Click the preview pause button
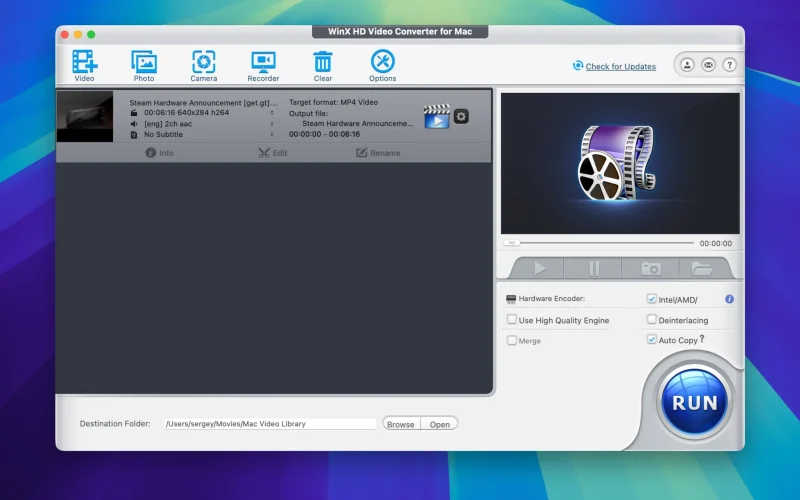800x500 pixels. [594, 268]
